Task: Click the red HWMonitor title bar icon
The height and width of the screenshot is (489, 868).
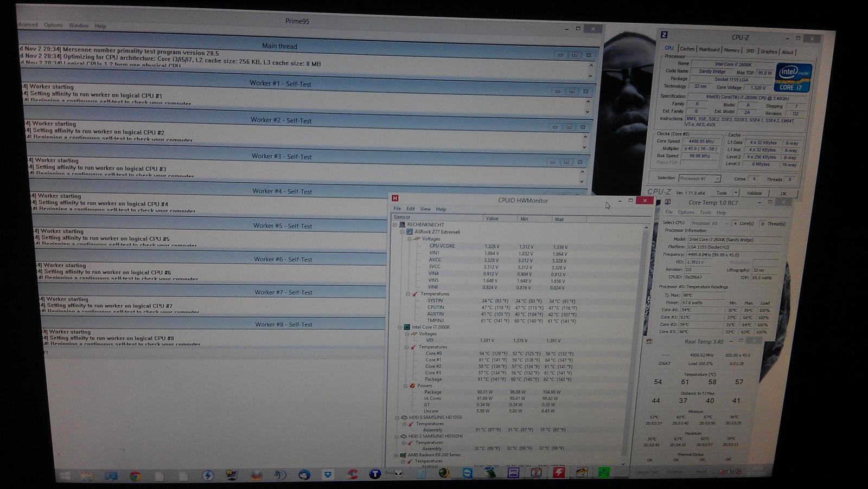Action: click(395, 198)
